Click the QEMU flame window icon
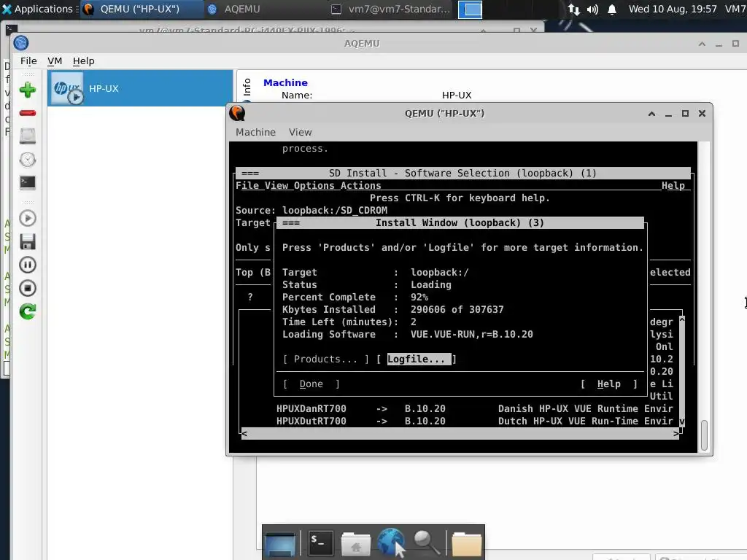This screenshot has height=560, width=747. coord(237,113)
